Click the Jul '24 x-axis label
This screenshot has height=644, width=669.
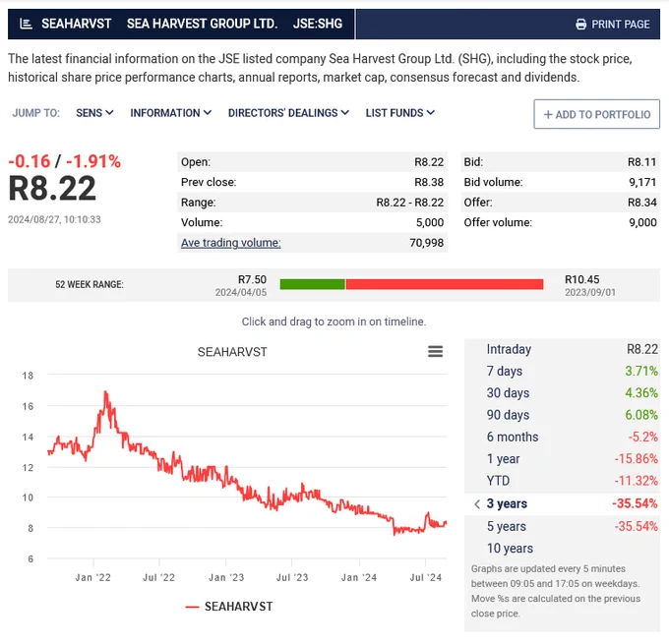coord(425,577)
